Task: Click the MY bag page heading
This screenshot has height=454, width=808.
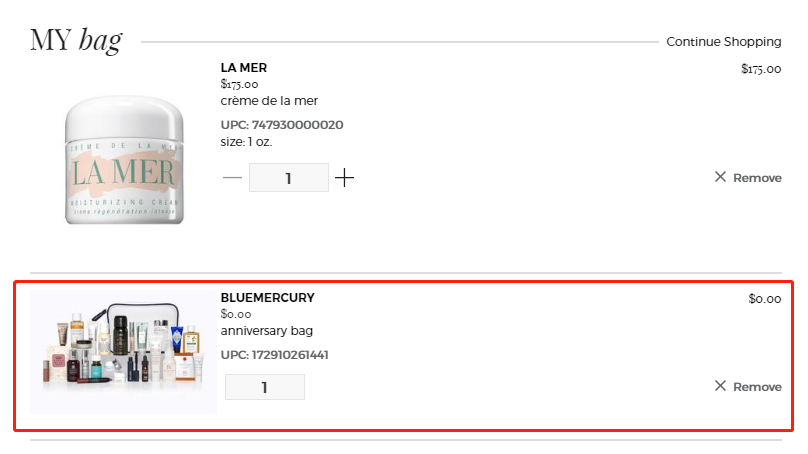Action: coord(76,41)
